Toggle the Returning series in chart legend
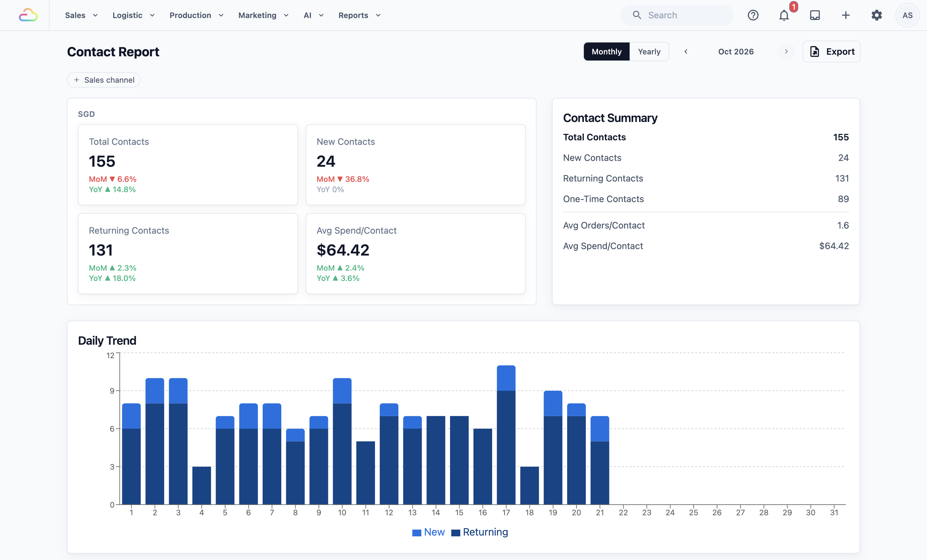The image size is (927, 560). [480, 532]
